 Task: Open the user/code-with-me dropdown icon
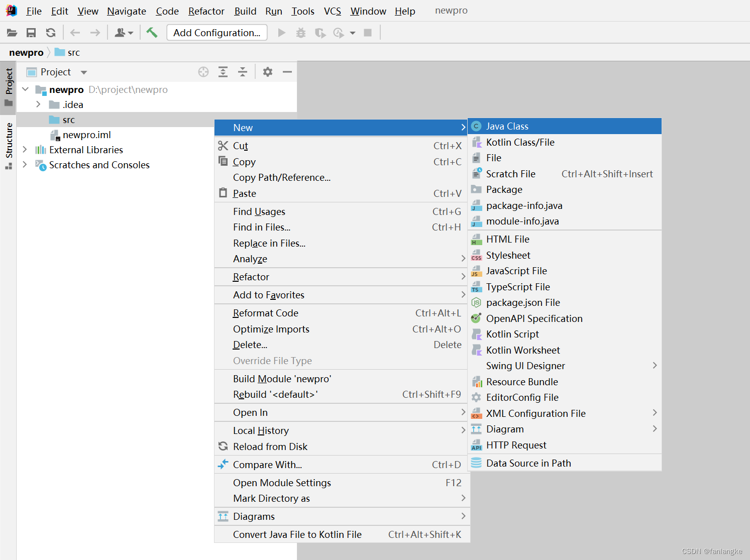tap(124, 33)
